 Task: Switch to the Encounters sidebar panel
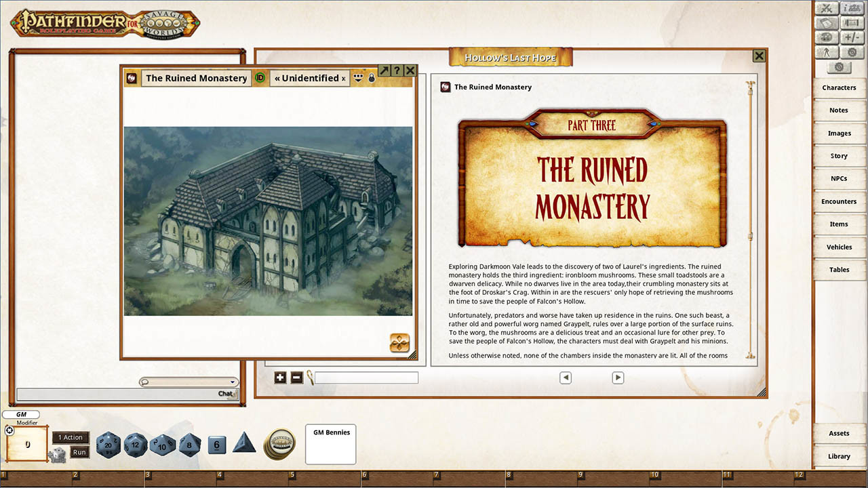tap(840, 201)
